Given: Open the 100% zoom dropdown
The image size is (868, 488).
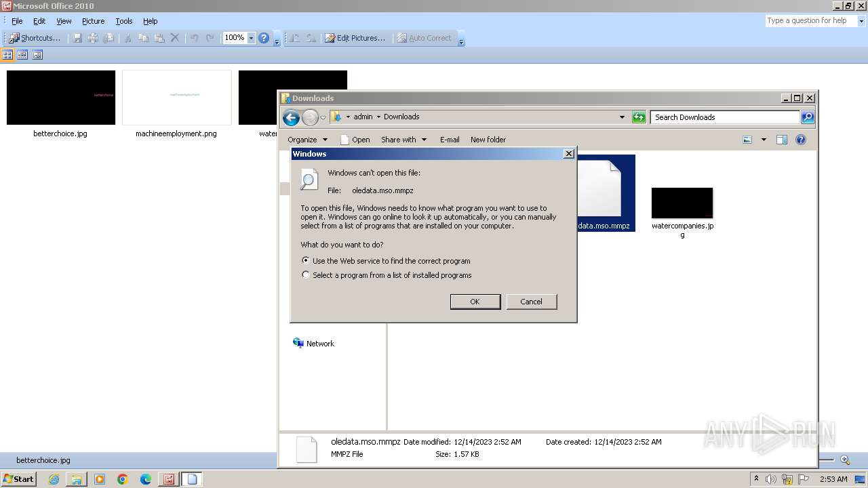Looking at the screenshot, I should (x=251, y=38).
